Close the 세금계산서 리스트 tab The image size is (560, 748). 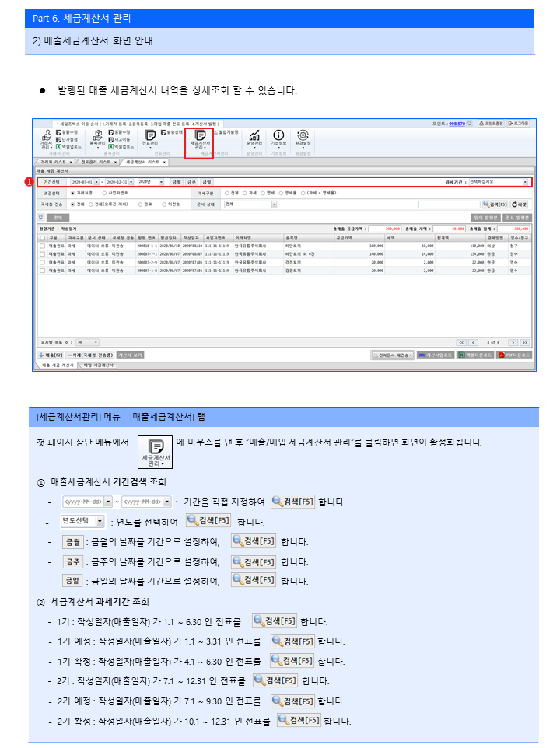pos(165,163)
